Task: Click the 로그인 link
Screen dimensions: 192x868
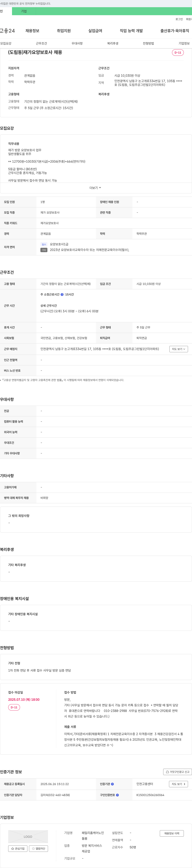Action: (179, 19)
